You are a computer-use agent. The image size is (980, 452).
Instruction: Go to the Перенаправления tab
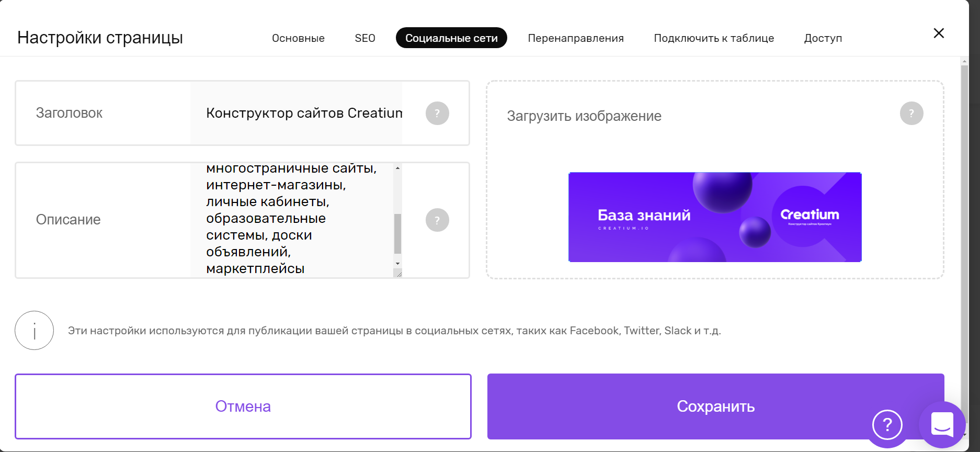coord(576,38)
